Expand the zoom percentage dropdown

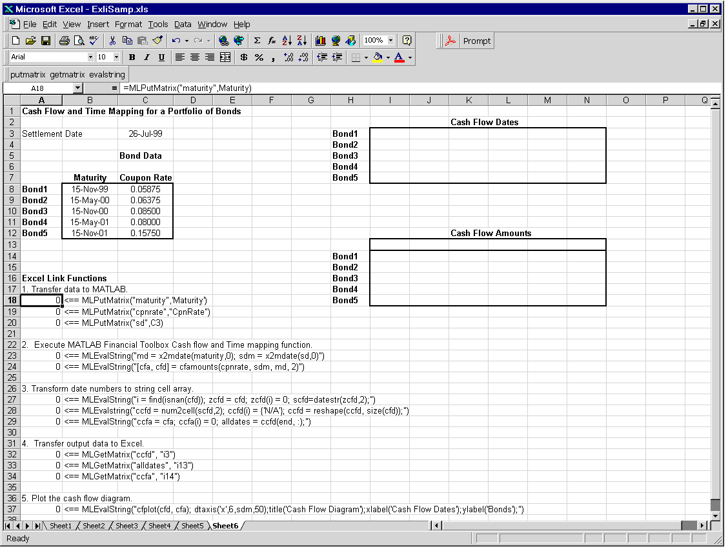click(390, 41)
